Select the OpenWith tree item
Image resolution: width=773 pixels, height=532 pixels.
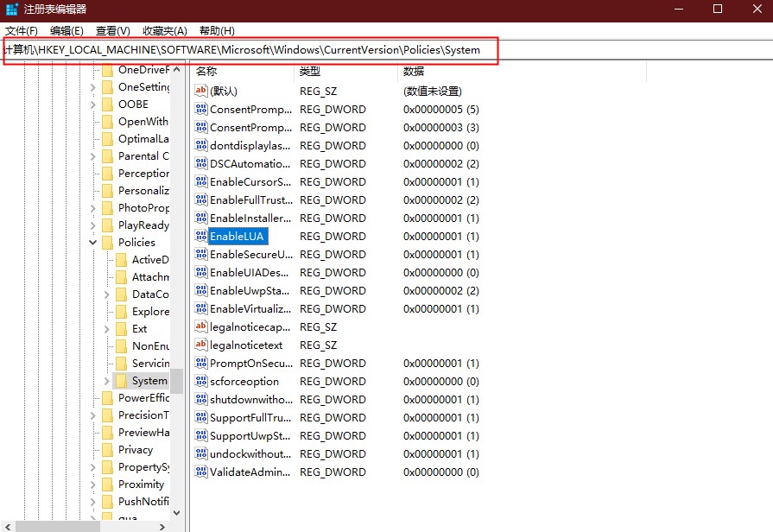coord(143,121)
